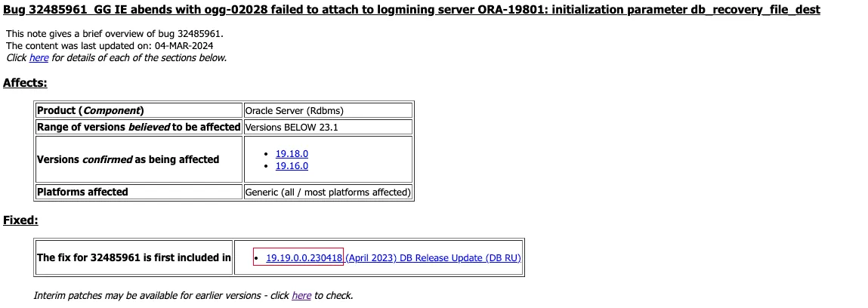Click the 'Platforms affected' row label
Image resolution: width=868 pixels, height=308 pixels.
click(83, 192)
